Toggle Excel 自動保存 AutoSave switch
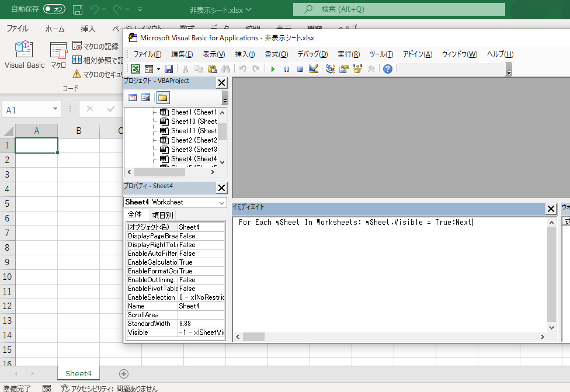Screen dimensions: 570x392 pyautogui.click(x=54, y=9)
